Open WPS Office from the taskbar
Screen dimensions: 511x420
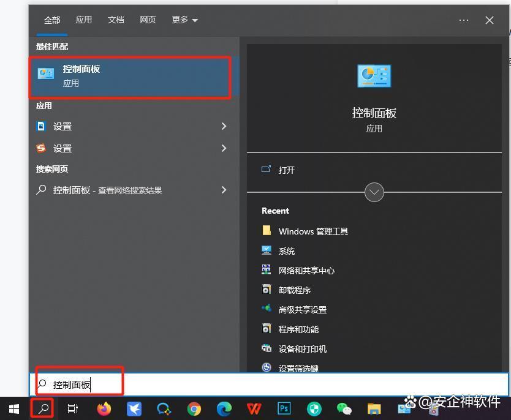click(254, 409)
